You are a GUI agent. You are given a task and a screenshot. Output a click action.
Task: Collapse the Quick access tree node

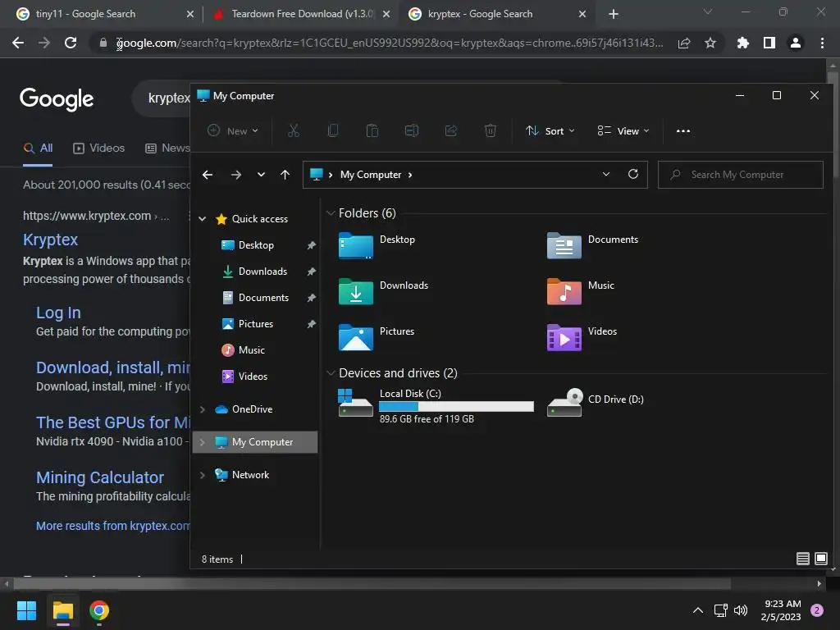(x=203, y=218)
